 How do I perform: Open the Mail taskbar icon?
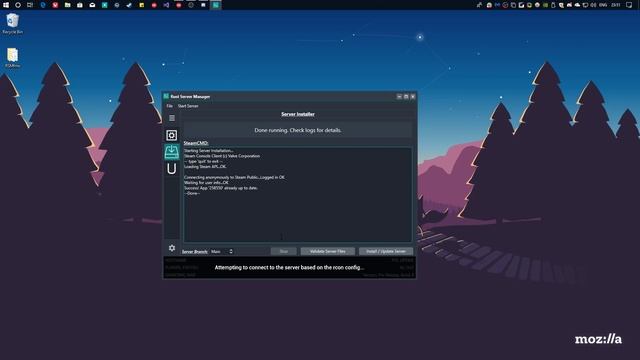(x=92, y=5)
